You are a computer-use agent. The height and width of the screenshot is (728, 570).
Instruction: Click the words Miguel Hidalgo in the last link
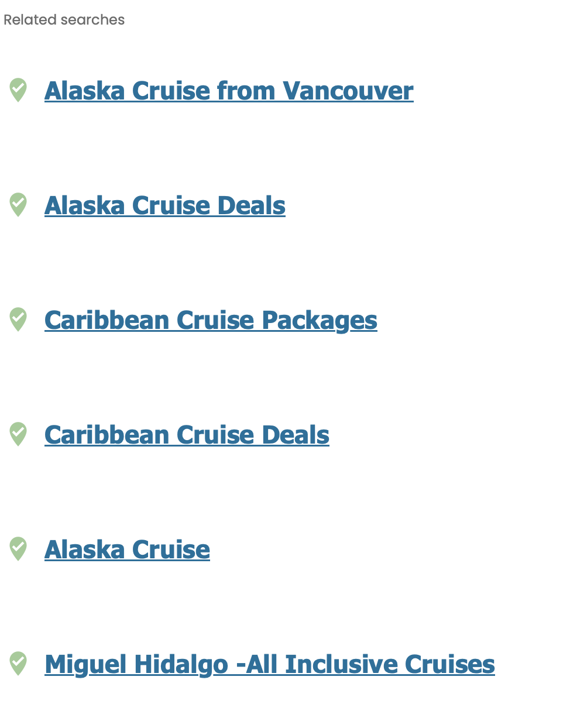(x=136, y=665)
